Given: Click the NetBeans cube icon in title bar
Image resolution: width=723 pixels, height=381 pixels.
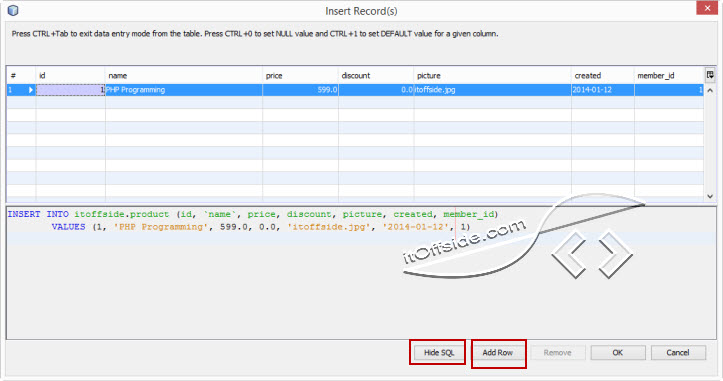Looking at the screenshot, I should pos(13,10).
